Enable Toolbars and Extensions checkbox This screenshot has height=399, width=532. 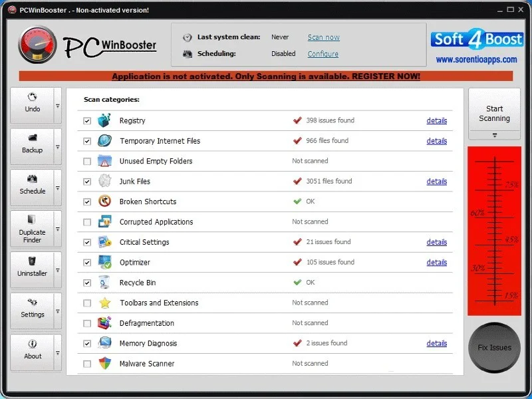87,303
